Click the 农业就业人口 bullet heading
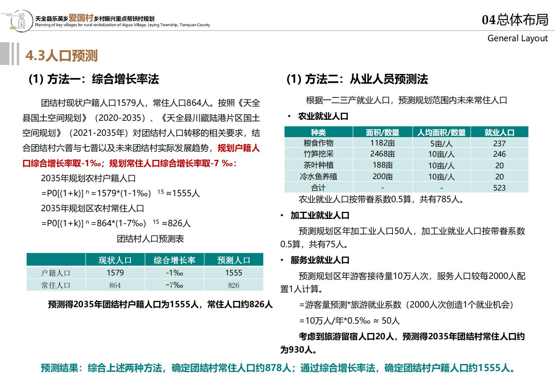This screenshot has height=392, width=555. (x=323, y=116)
